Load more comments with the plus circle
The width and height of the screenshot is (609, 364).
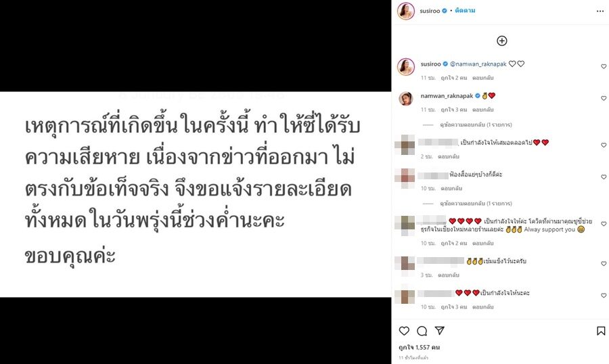[x=502, y=41]
